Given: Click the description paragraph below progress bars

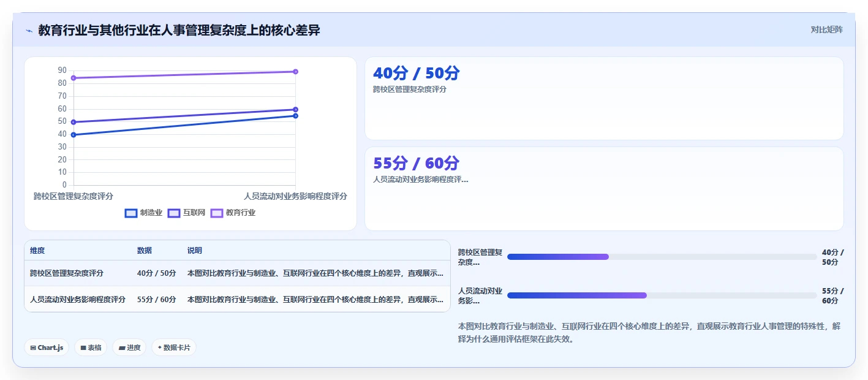Looking at the screenshot, I should tap(649, 333).
